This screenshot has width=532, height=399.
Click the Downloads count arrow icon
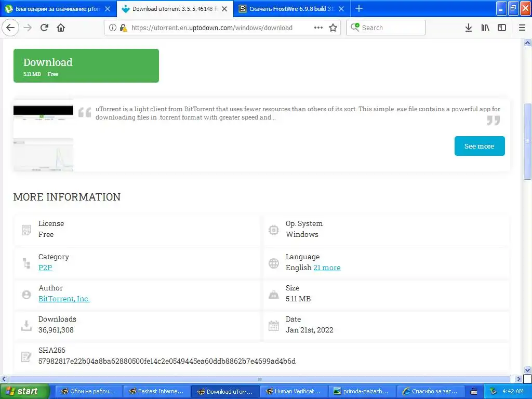[26, 326]
